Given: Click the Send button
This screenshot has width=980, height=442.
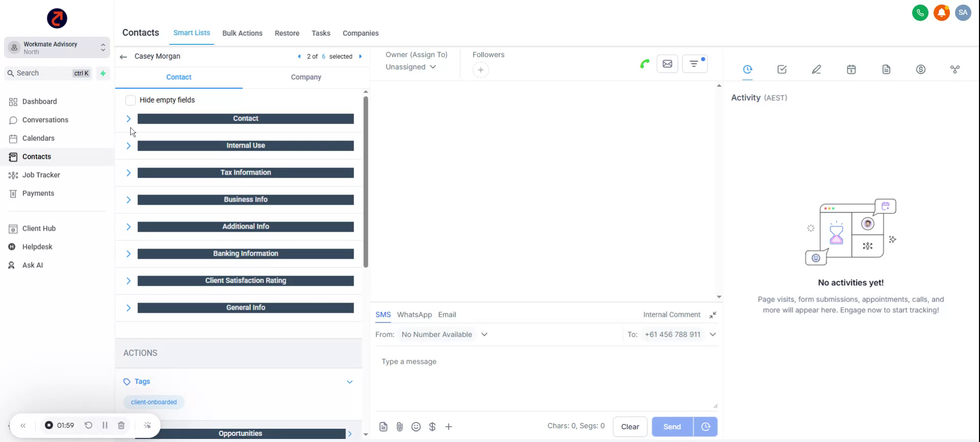Looking at the screenshot, I should (x=672, y=427).
